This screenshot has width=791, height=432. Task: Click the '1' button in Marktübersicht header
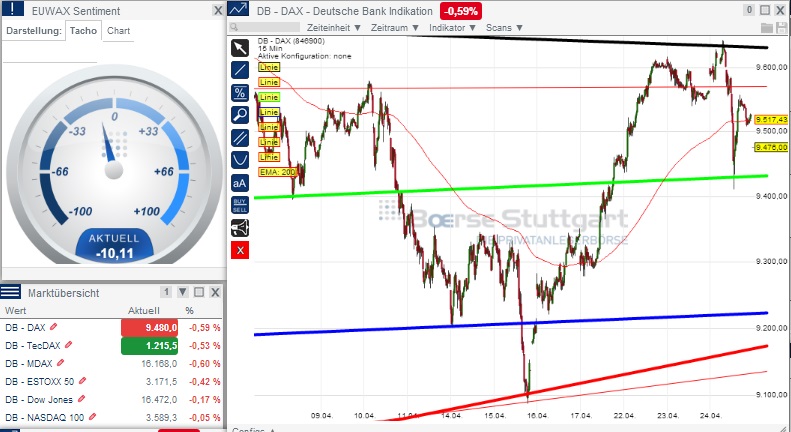click(x=166, y=292)
